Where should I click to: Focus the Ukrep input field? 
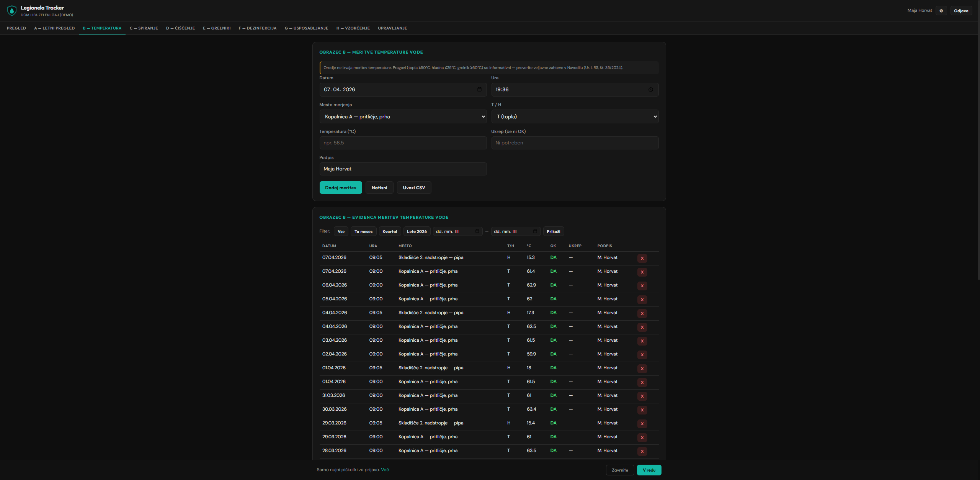575,143
